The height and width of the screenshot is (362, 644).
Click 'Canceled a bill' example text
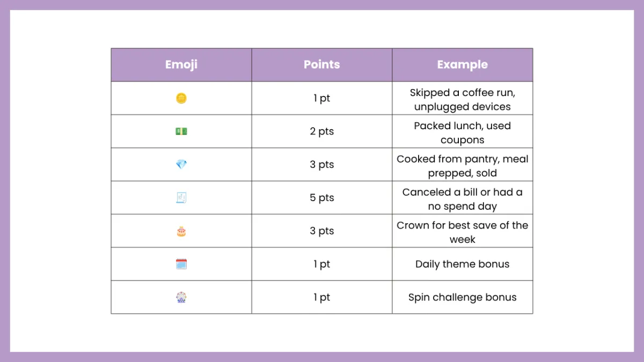(437, 192)
